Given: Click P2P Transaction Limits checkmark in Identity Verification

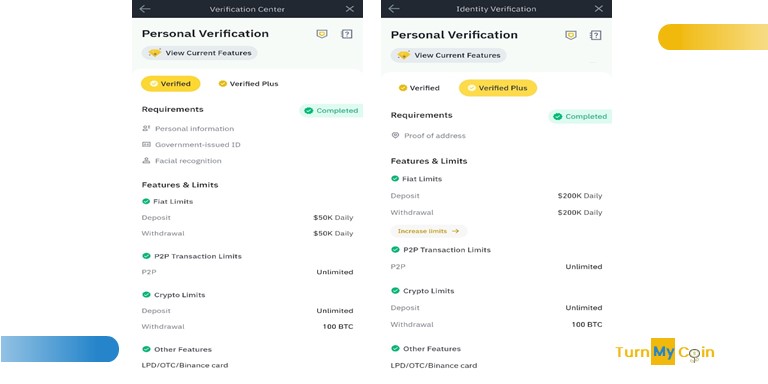Looking at the screenshot, I should coord(395,249).
